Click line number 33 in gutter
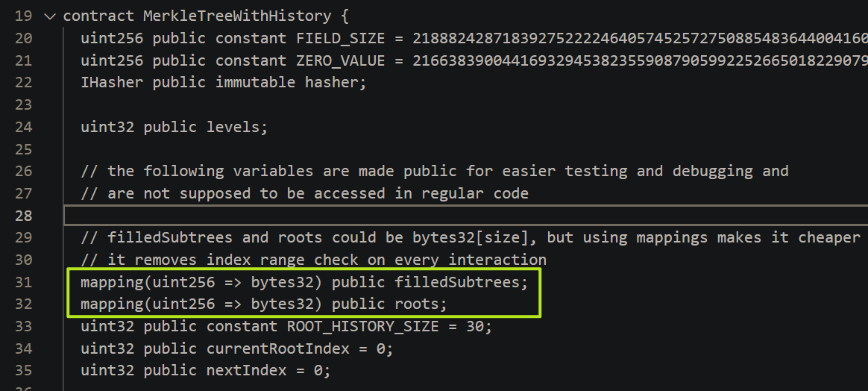 23,326
